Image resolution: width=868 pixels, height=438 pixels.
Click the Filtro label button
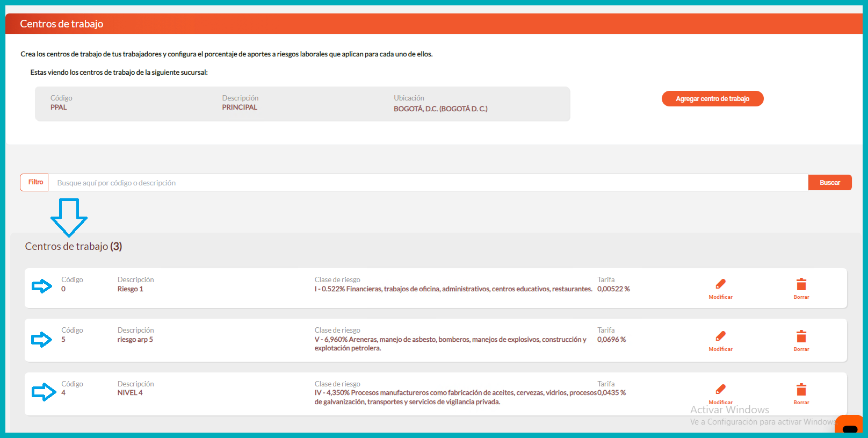click(35, 182)
